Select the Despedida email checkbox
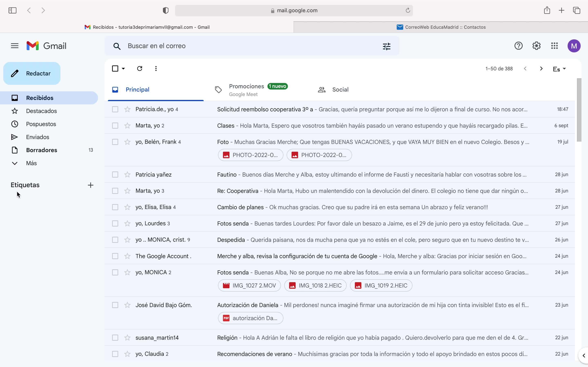Image resolution: width=588 pixels, height=367 pixels. [x=115, y=240]
